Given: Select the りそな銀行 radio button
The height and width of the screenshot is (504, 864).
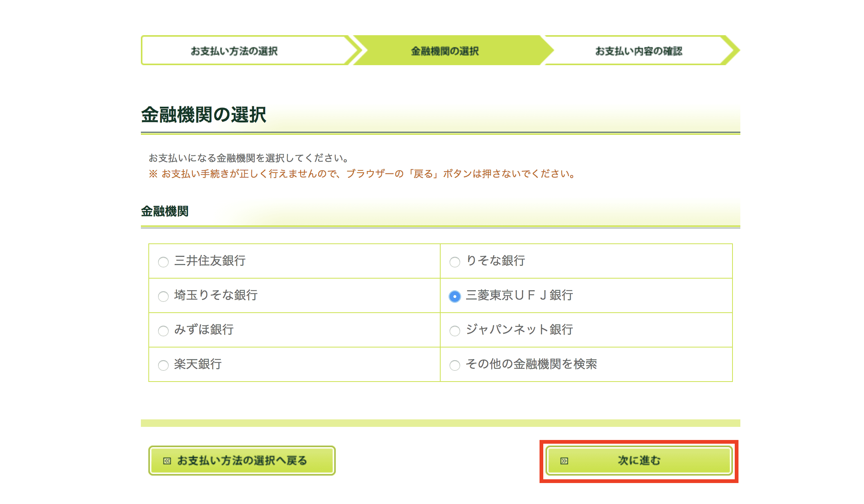Looking at the screenshot, I should (x=455, y=262).
